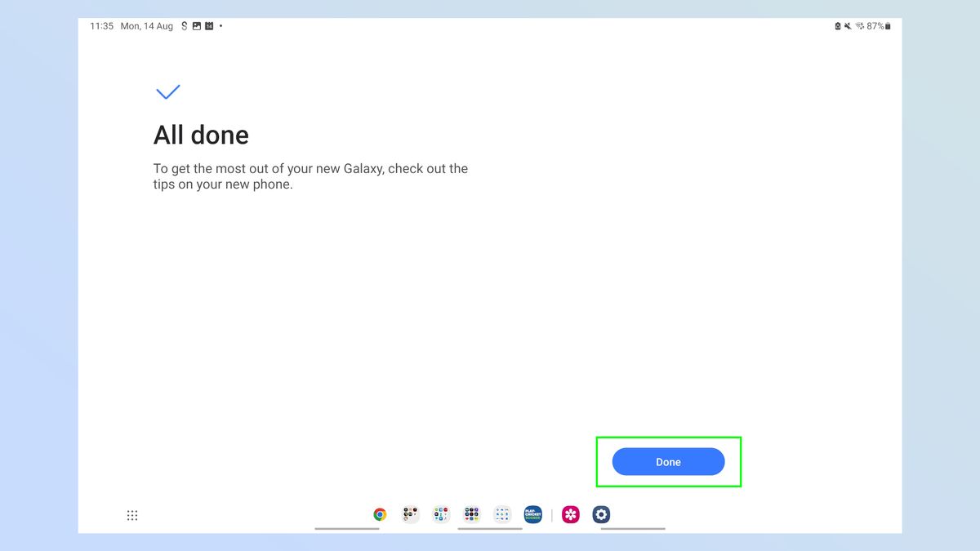This screenshot has height=551, width=980.
Task: Launch the Play-Cricket Scorer app
Action: pos(532,514)
